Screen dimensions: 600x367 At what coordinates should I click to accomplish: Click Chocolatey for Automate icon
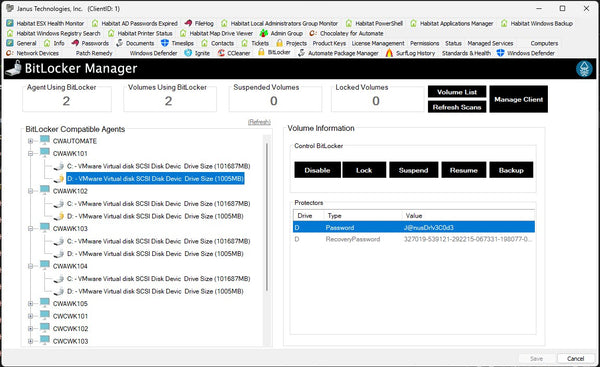313,33
